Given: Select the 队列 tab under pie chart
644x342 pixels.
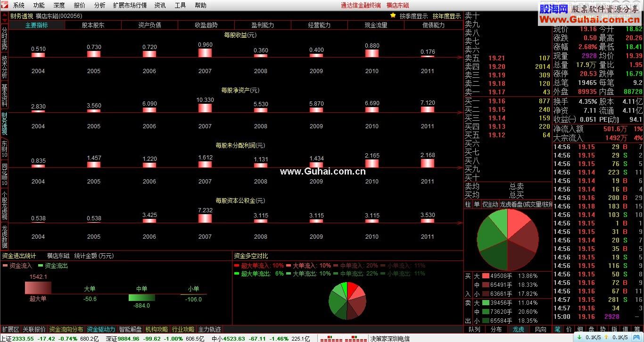Looking at the screenshot, I should coord(475,329).
